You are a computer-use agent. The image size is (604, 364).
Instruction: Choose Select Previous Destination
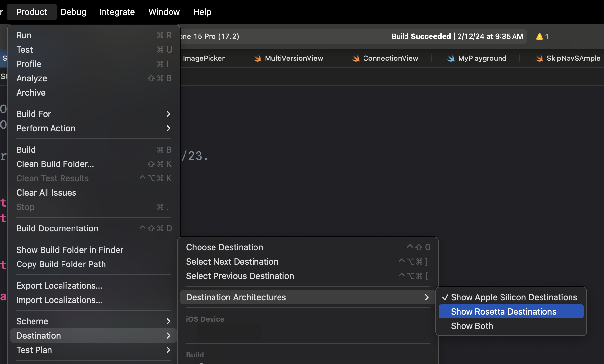[x=308, y=276]
